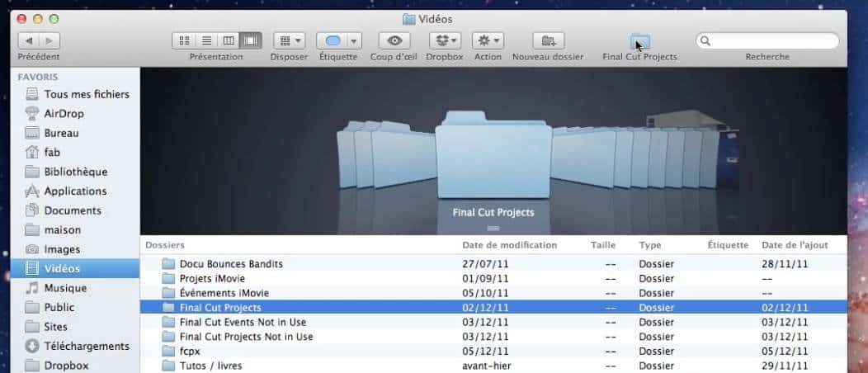Viewport: 868px width, 373px height.
Task: Select Vidéos in the sidebar
Action: (75, 269)
